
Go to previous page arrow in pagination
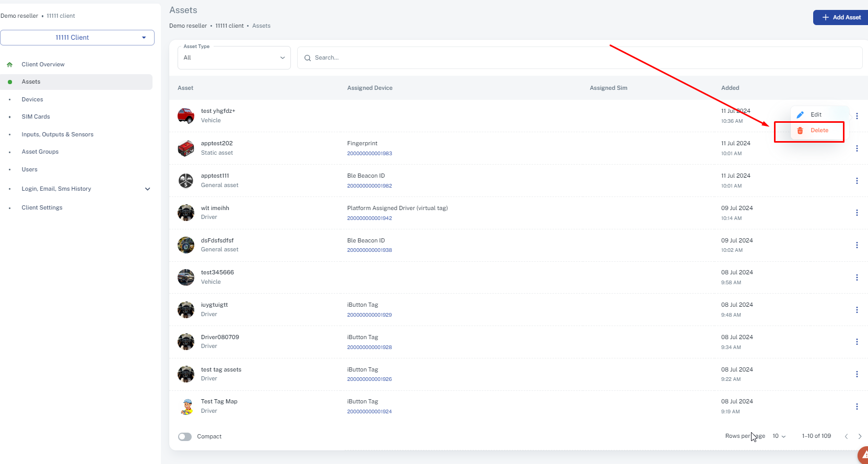click(846, 436)
